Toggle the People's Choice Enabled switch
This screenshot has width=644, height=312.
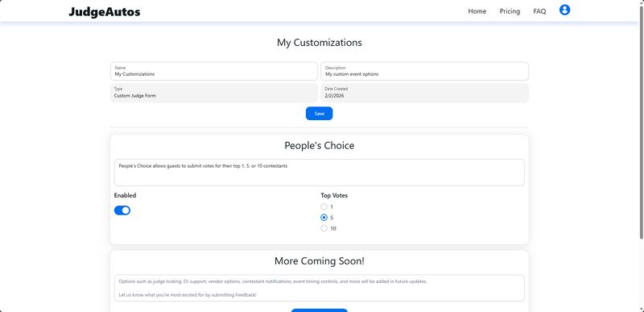pos(122,210)
